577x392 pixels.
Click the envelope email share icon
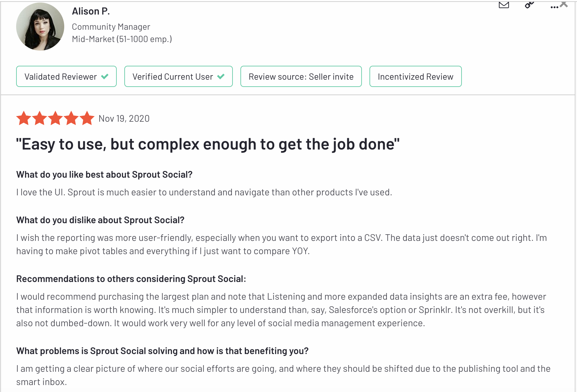pyautogui.click(x=504, y=5)
